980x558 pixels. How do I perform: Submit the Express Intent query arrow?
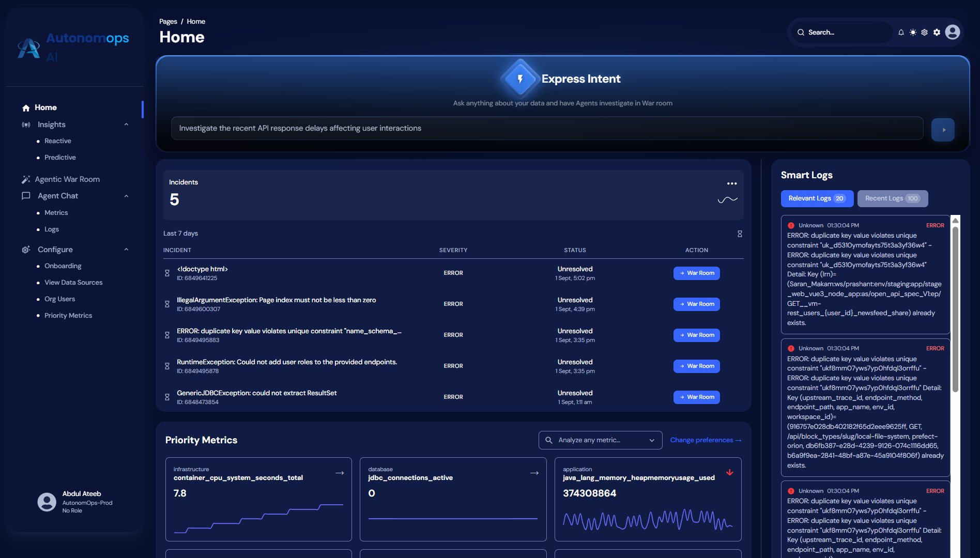[943, 130]
